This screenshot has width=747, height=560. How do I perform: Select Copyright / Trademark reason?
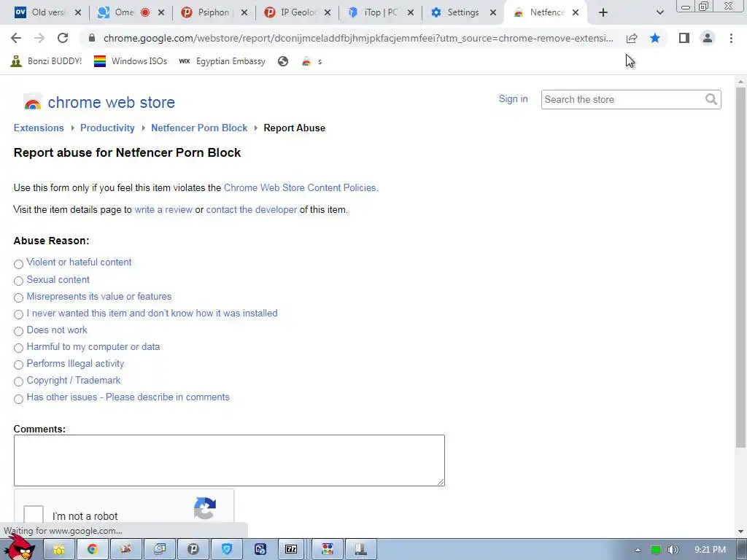[18, 381]
